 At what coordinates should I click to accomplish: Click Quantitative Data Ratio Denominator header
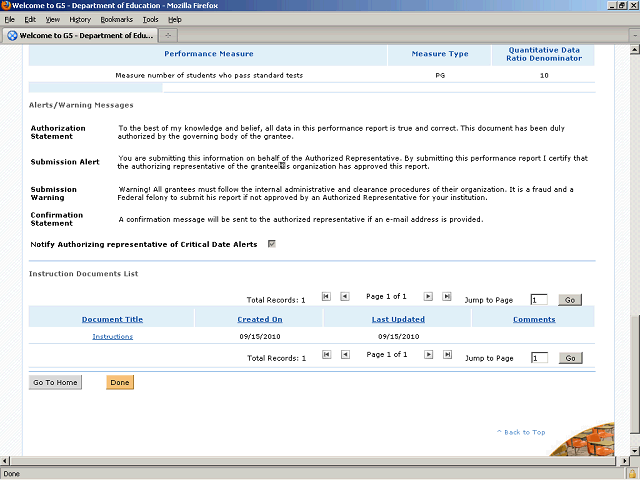point(544,54)
